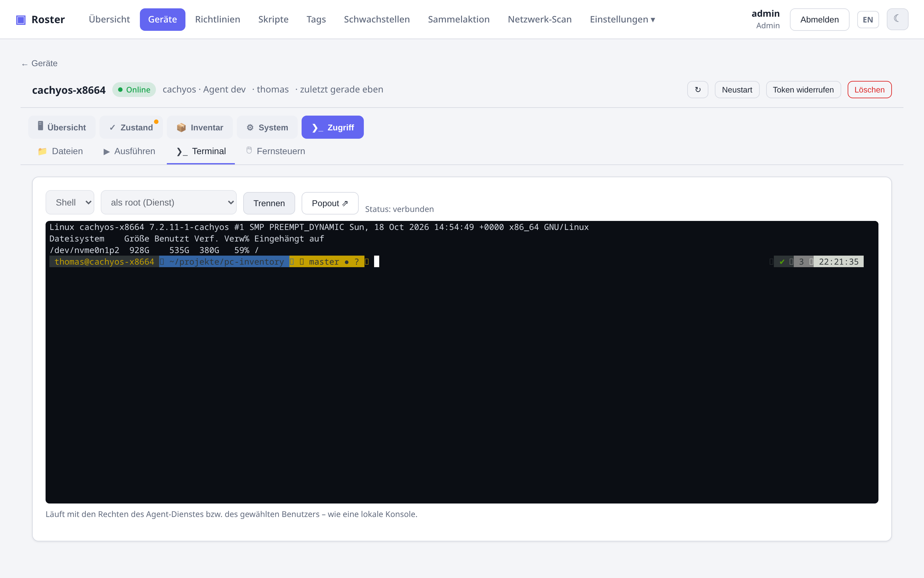Open Schwachstellen in top navigation

pos(377,20)
